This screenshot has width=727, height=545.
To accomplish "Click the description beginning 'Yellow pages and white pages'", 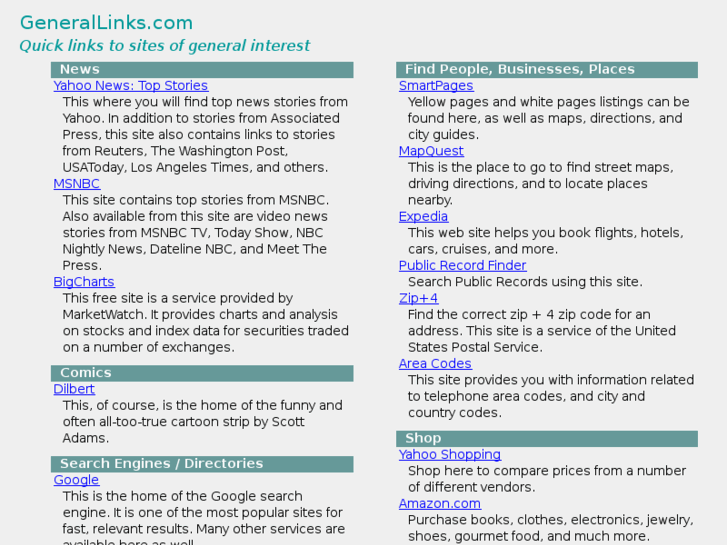I will 548,118.
